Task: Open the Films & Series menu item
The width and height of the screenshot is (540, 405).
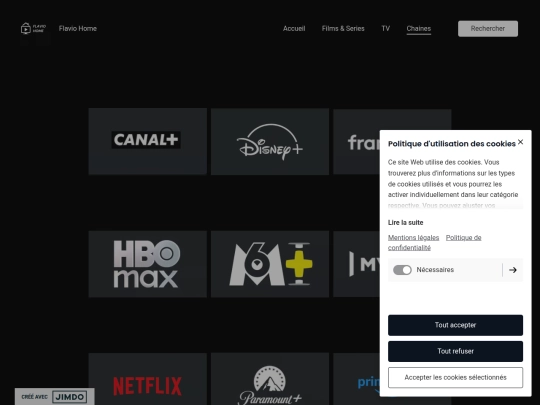Action: tap(343, 29)
